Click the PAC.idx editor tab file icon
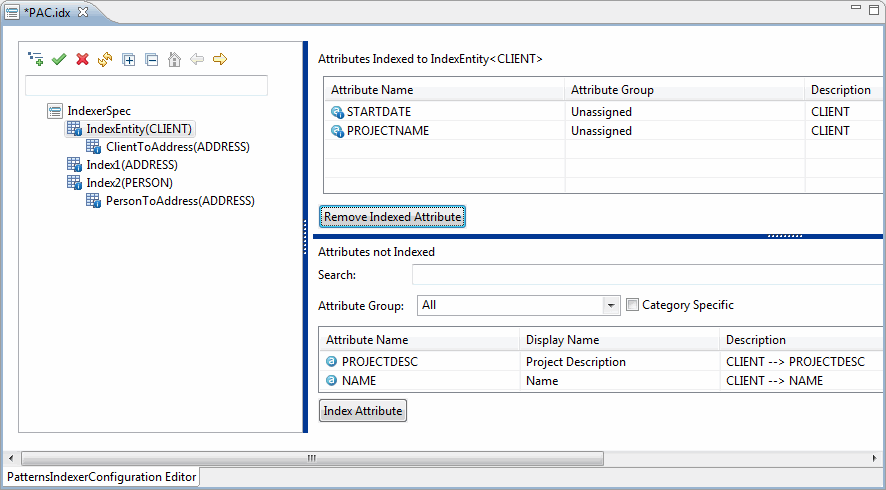The height and width of the screenshot is (490, 886). pyautogui.click(x=12, y=12)
